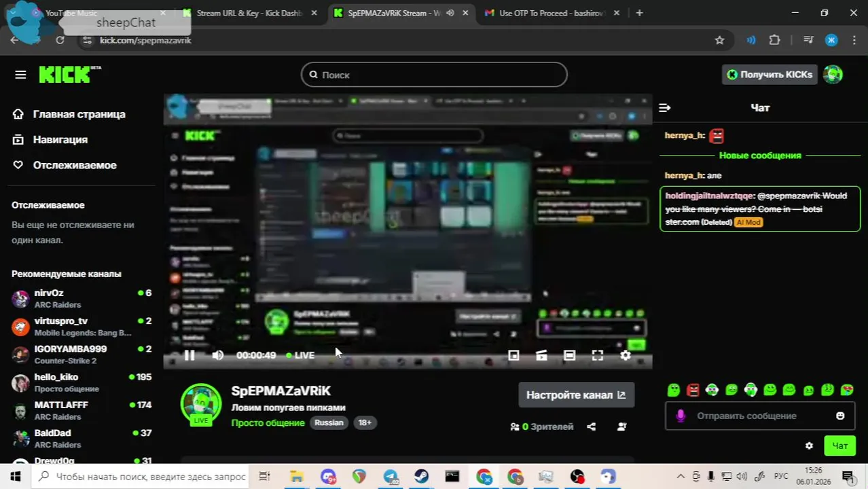Open IGORYAMBA999 recommended channel
868x489 pixels.
coord(82,354)
